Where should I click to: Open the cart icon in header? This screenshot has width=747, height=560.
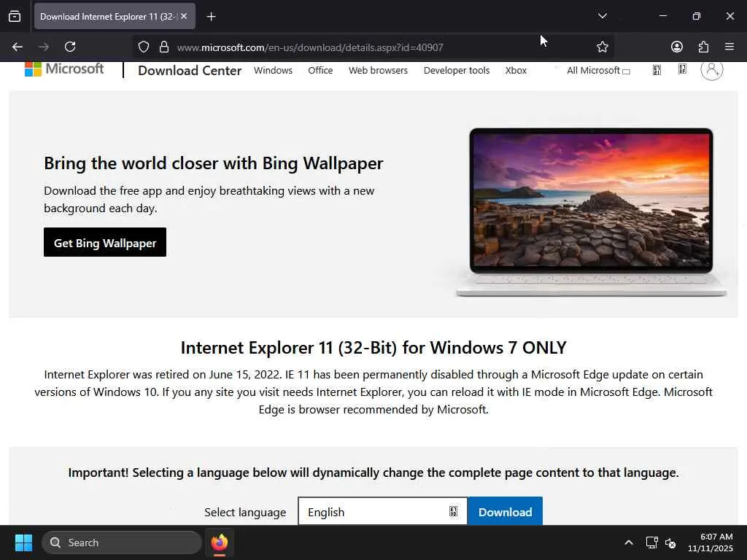click(682, 69)
